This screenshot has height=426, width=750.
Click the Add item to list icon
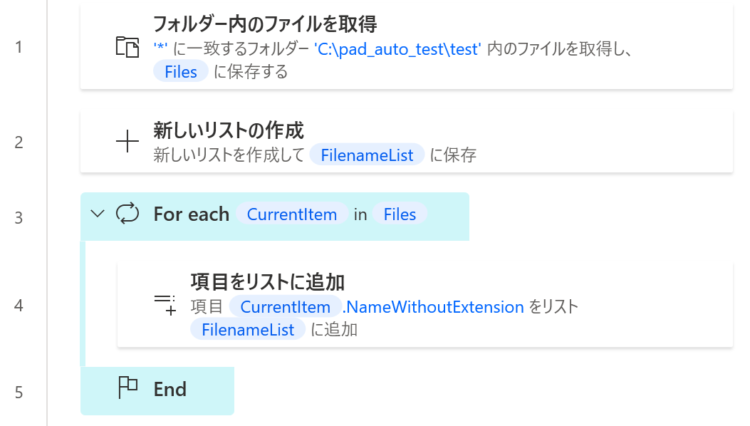(x=165, y=305)
